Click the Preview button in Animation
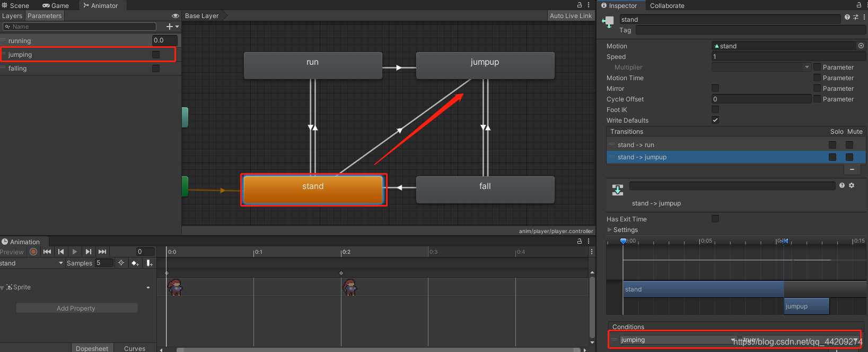 [12, 252]
